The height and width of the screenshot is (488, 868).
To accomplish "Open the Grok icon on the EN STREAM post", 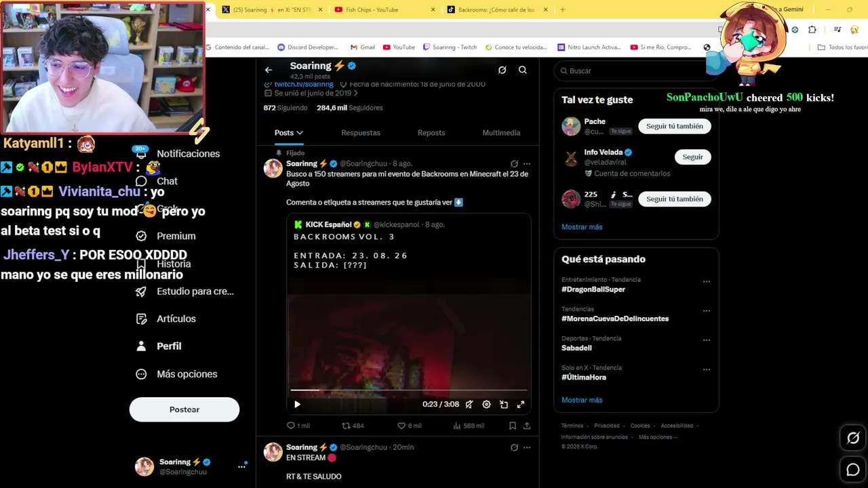I will [514, 447].
